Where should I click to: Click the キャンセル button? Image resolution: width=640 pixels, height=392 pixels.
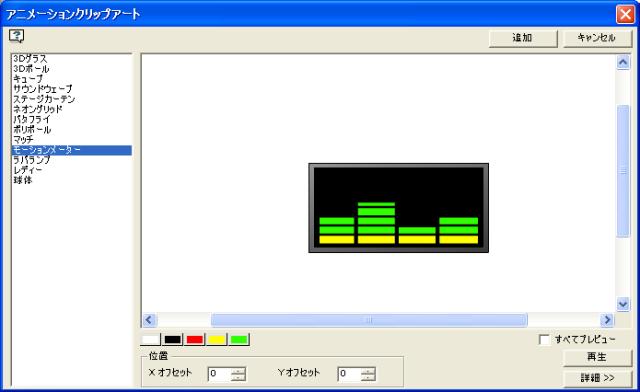pyautogui.click(x=597, y=38)
